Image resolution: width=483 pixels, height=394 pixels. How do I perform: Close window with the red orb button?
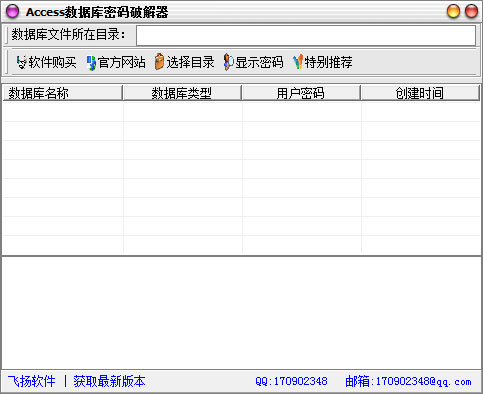click(x=471, y=11)
